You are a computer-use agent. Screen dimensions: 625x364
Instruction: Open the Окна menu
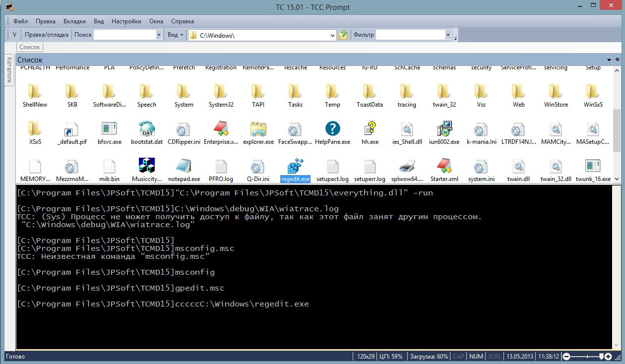[x=156, y=21]
